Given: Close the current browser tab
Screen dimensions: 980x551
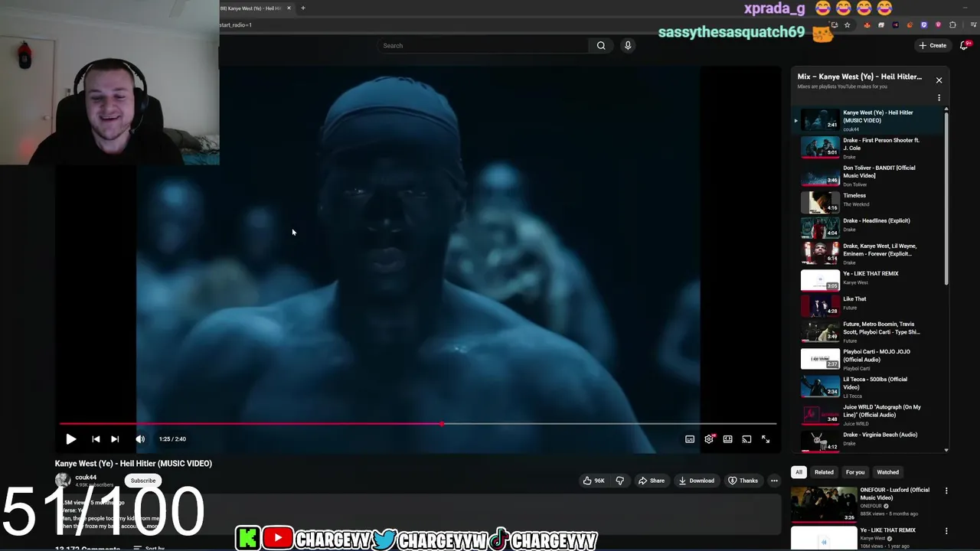Looking at the screenshot, I should pos(289,8).
